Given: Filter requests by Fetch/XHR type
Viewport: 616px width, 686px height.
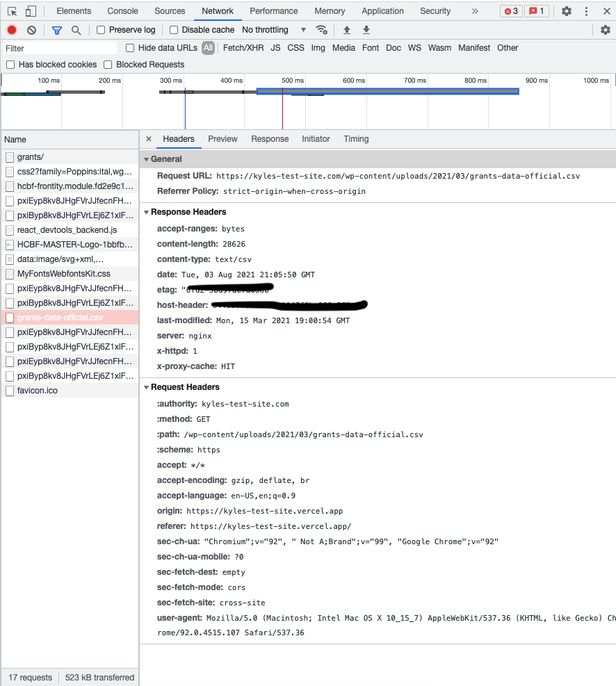Looking at the screenshot, I should click(x=243, y=48).
